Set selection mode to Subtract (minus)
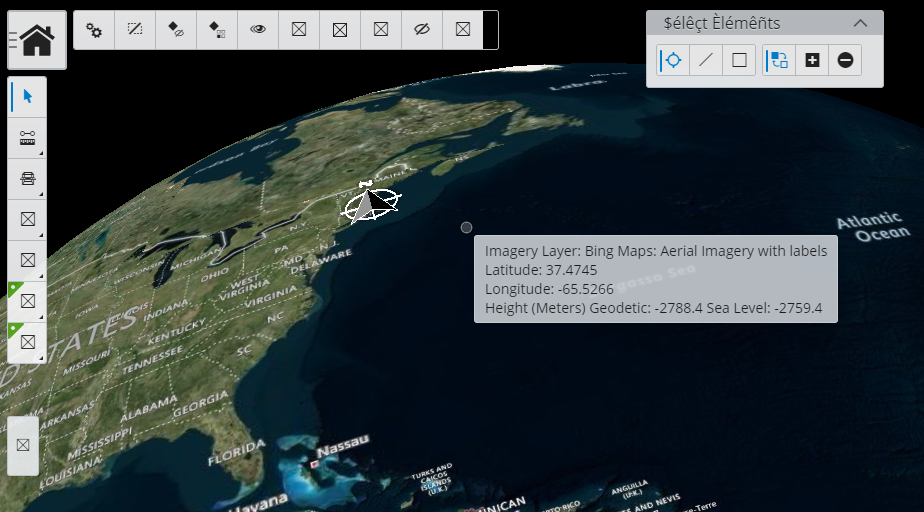This screenshot has width=924, height=512. [x=845, y=60]
